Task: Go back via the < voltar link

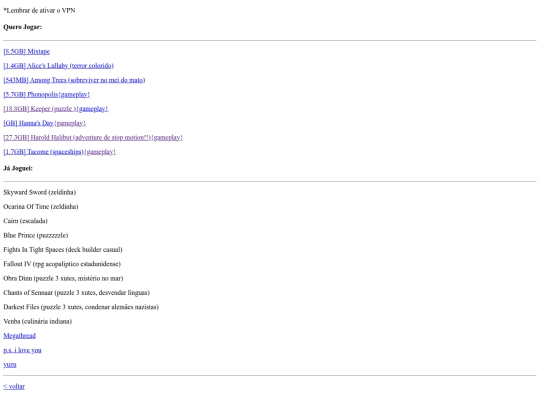Action: (14, 386)
